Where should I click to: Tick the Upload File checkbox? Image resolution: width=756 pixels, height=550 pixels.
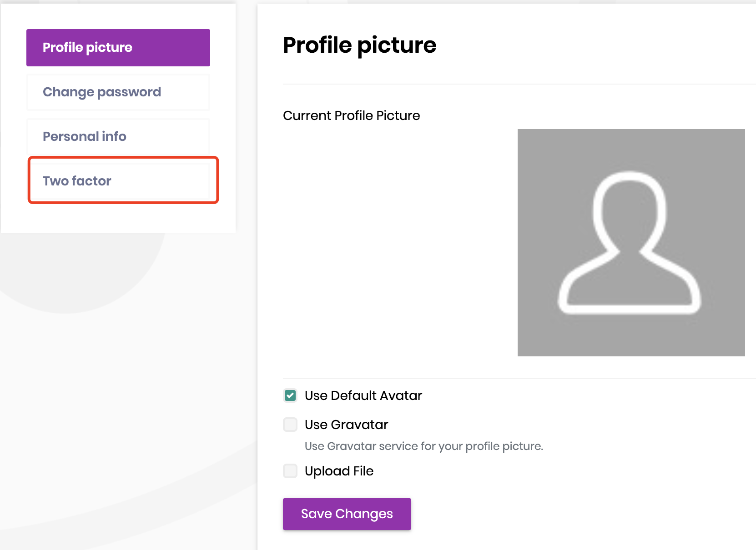(x=290, y=471)
